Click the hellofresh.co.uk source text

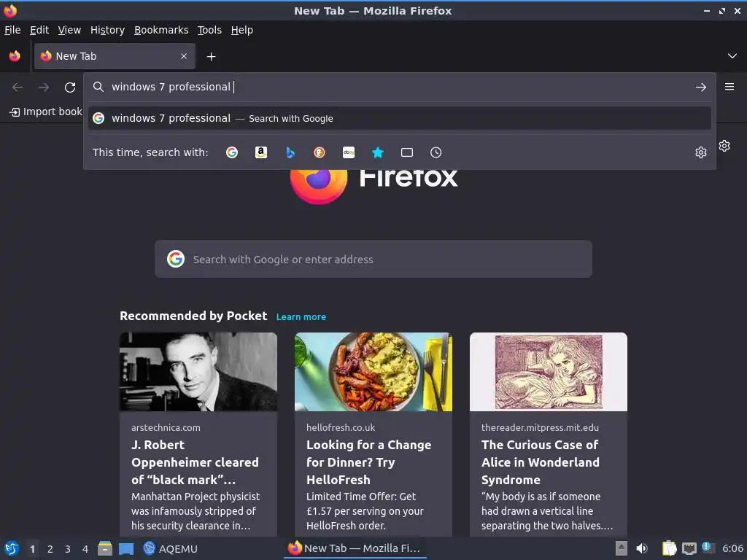point(341,427)
